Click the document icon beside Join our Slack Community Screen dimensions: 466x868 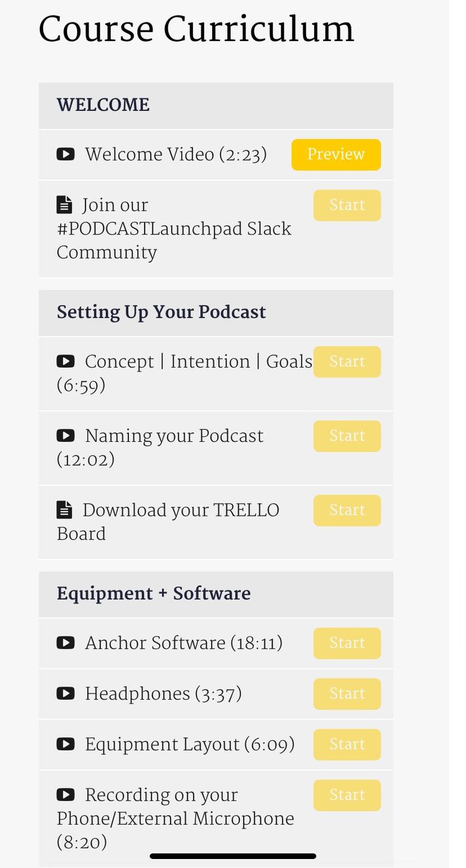click(x=65, y=205)
